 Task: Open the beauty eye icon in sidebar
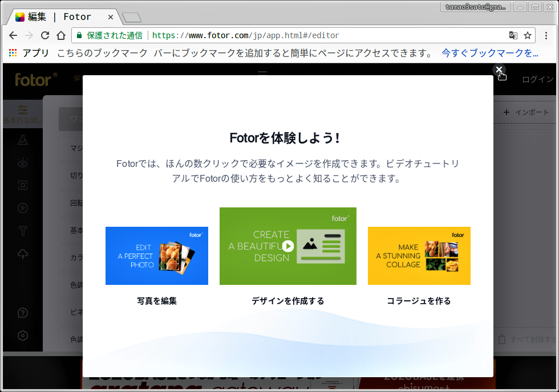[x=23, y=163]
